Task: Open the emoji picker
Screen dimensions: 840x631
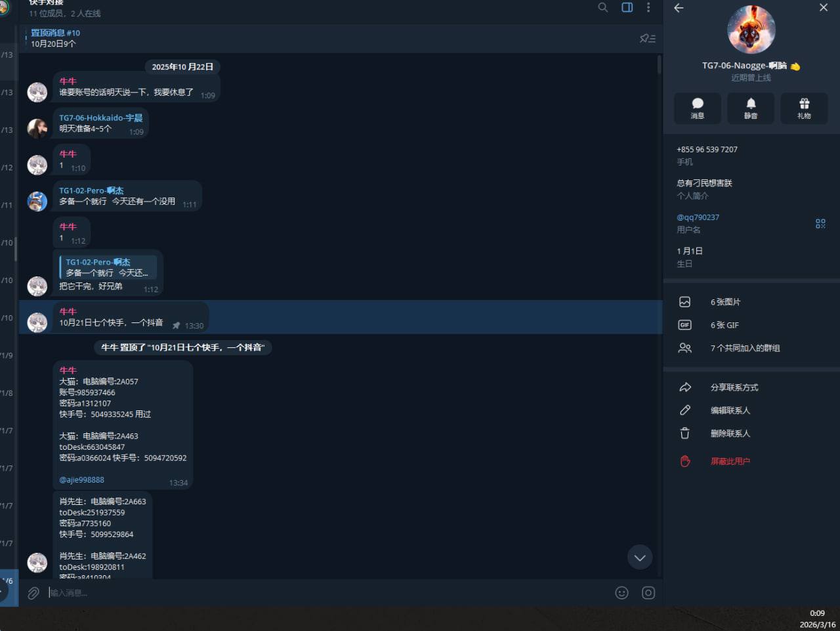Action: point(621,593)
